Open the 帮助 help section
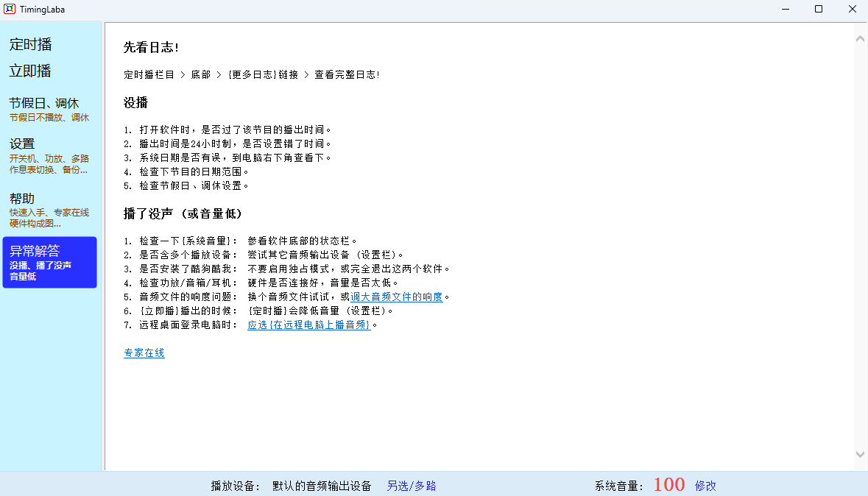Viewport: 868px width, 496px height. [x=22, y=199]
